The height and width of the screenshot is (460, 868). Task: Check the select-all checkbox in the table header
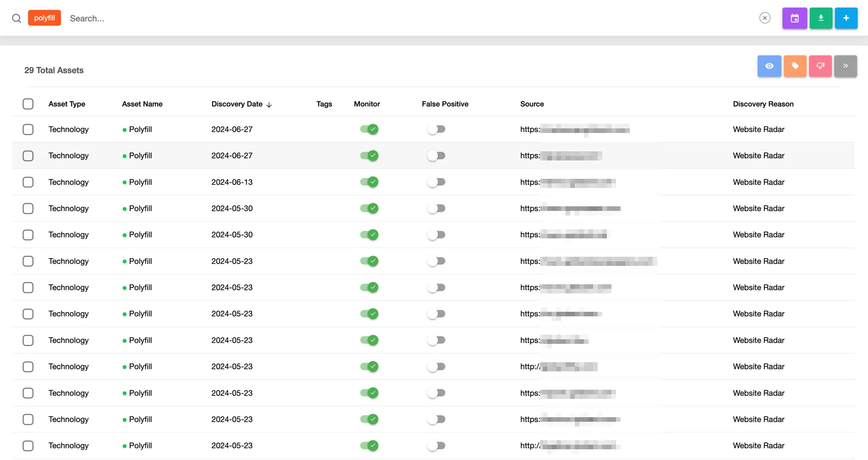click(28, 104)
